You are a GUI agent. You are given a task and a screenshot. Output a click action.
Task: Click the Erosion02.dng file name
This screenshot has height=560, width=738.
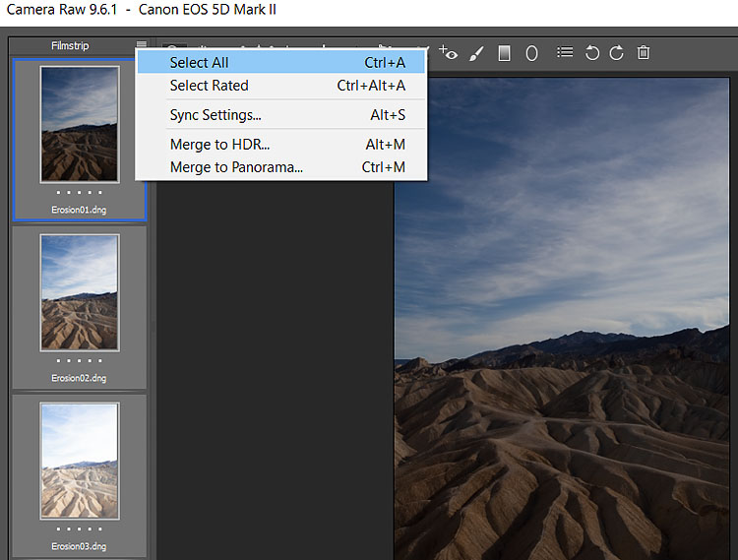pos(79,378)
